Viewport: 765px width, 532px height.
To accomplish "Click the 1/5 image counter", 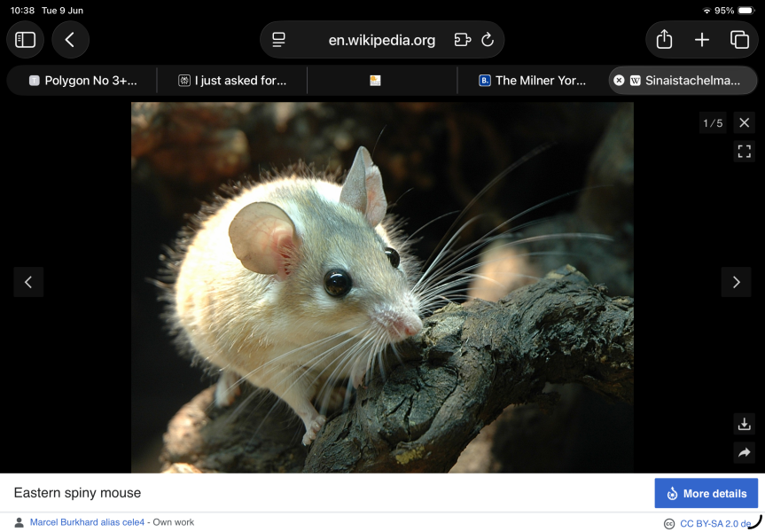I will (713, 123).
